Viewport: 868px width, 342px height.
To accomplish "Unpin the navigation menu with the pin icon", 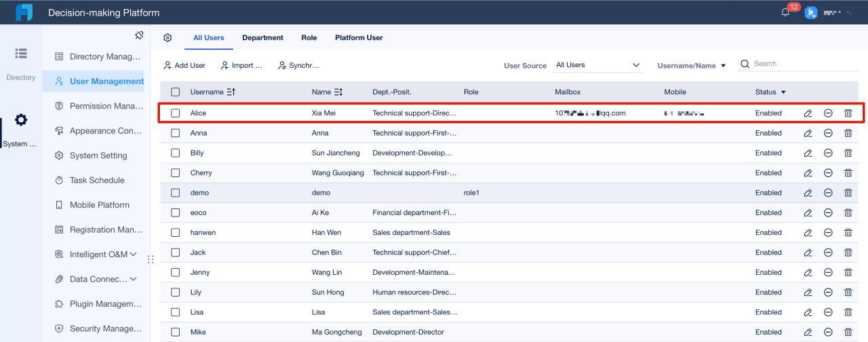I will pos(139,35).
